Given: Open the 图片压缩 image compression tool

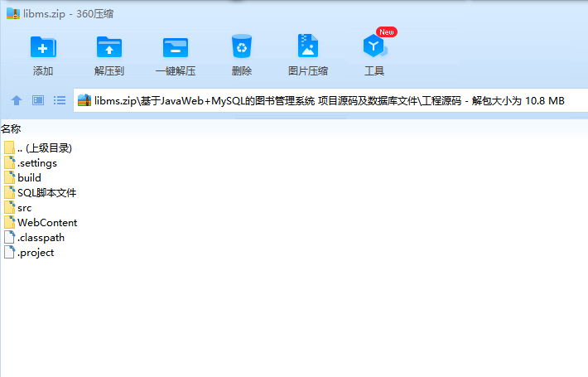Looking at the screenshot, I should pyautogui.click(x=308, y=46).
